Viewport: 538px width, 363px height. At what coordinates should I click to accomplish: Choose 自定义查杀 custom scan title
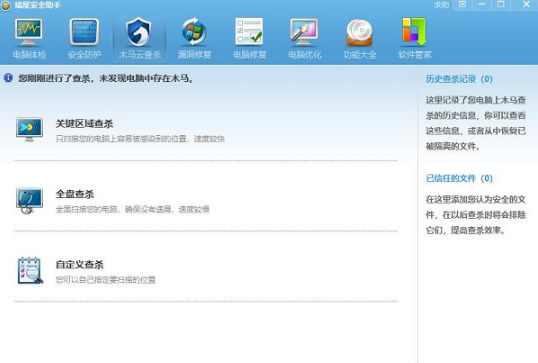coord(80,265)
